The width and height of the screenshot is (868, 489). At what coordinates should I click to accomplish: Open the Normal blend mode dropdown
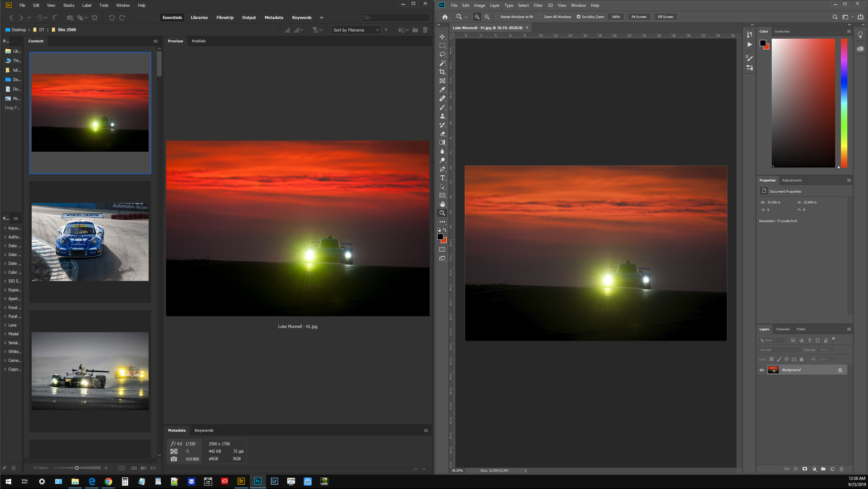(x=779, y=350)
